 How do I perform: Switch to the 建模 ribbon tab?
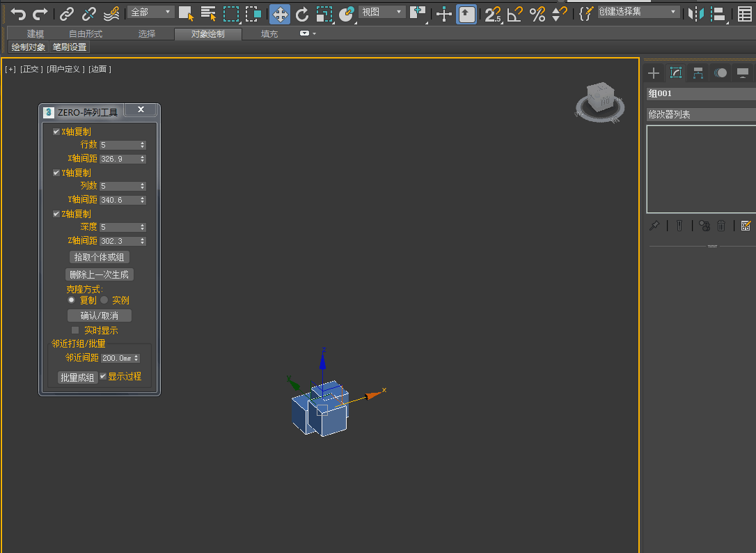point(36,34)
